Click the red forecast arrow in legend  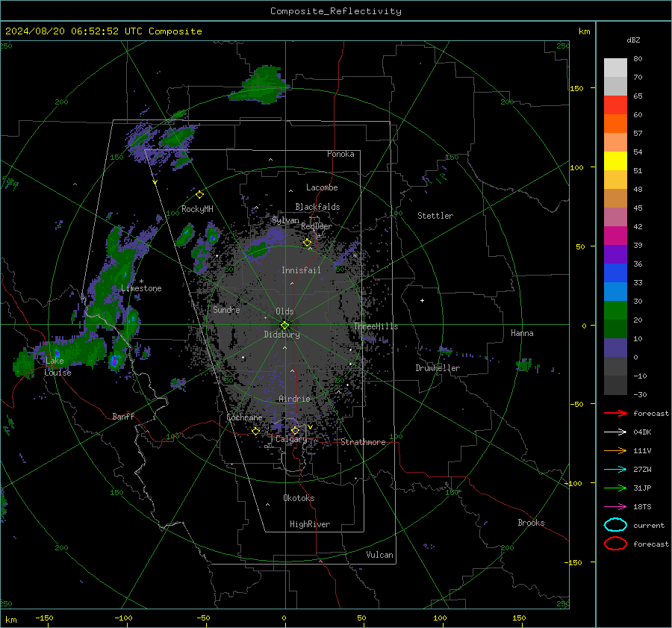pos(615,413)
